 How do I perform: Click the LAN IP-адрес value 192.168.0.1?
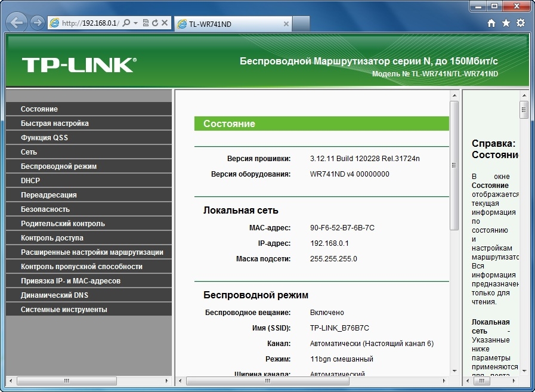click(x=329, y=243)
